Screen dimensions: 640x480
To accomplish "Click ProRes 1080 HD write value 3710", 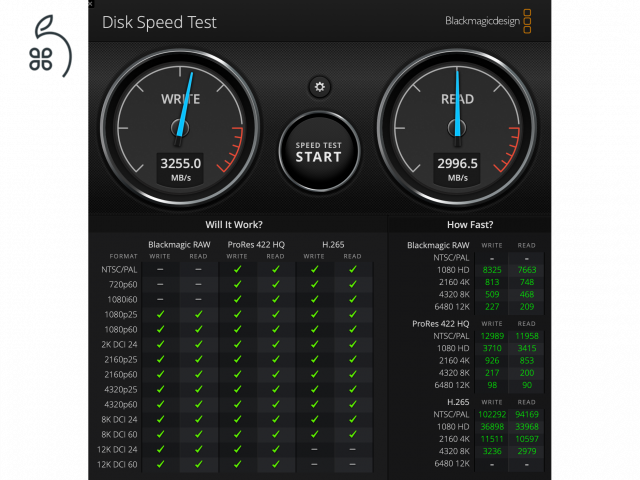I will pos(492,348).
